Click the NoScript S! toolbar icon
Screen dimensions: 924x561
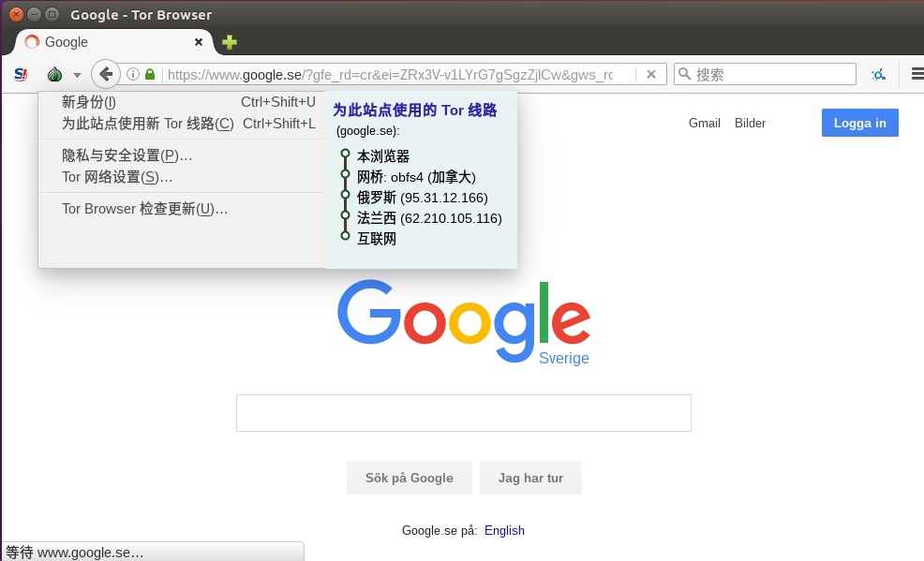[21, 75]
